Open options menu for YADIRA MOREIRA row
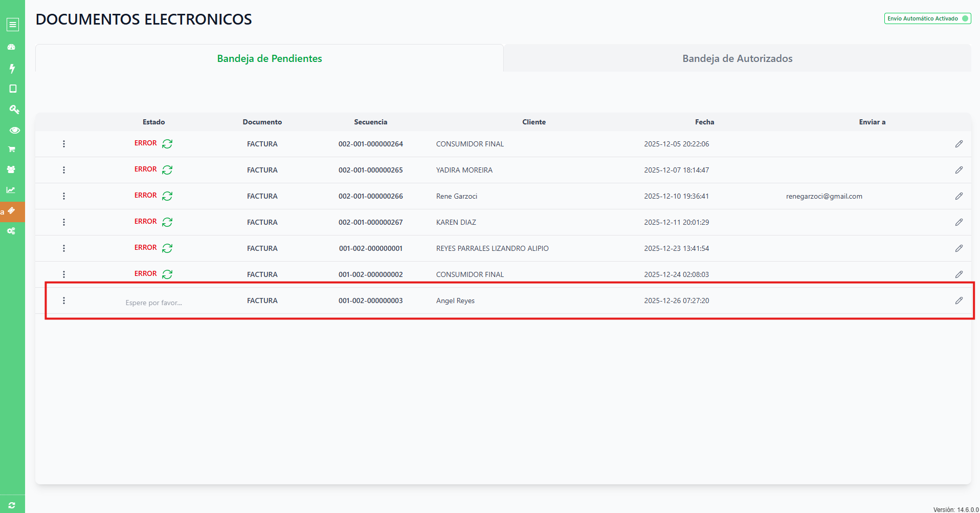This screenshot has height=513, width=980. pyautogui.click(x=64, y=170)
